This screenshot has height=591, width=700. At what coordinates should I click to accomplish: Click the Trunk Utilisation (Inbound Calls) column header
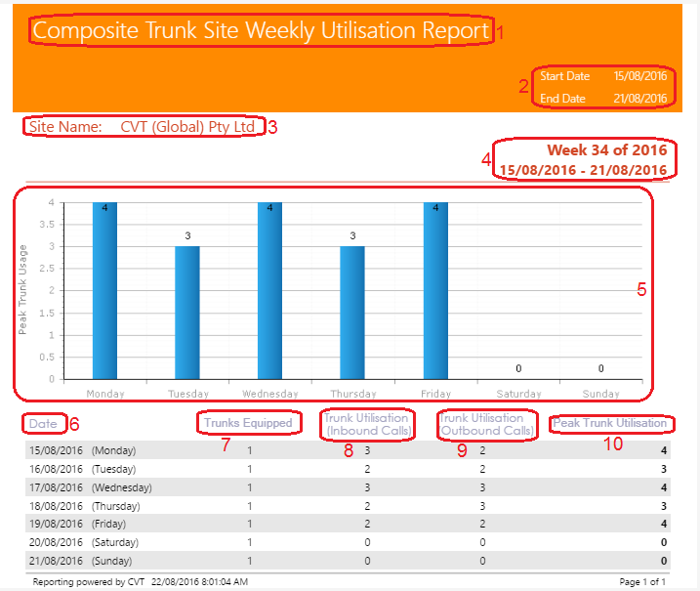(x=367, y=424)
